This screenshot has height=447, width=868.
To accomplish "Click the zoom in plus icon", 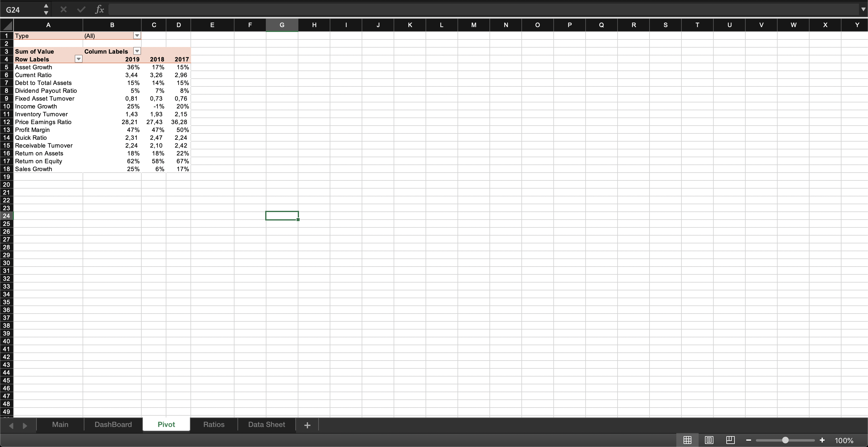I will point(822,440).
